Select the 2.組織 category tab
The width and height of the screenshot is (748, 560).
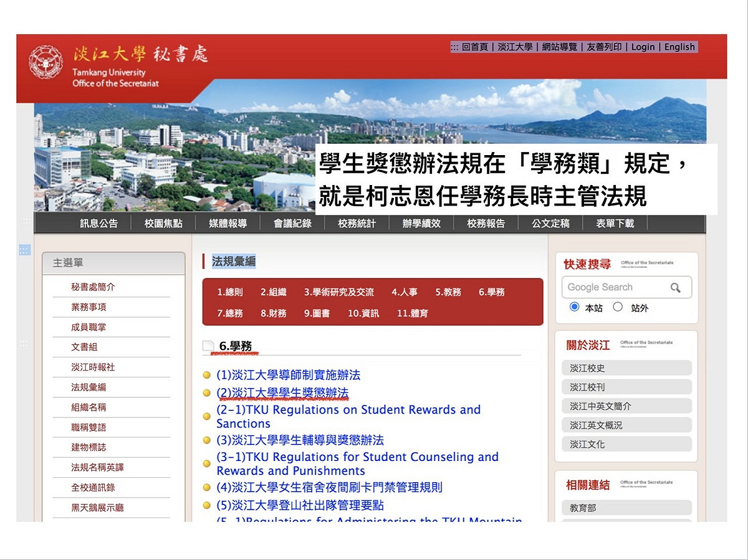click(x=274, y=292)
